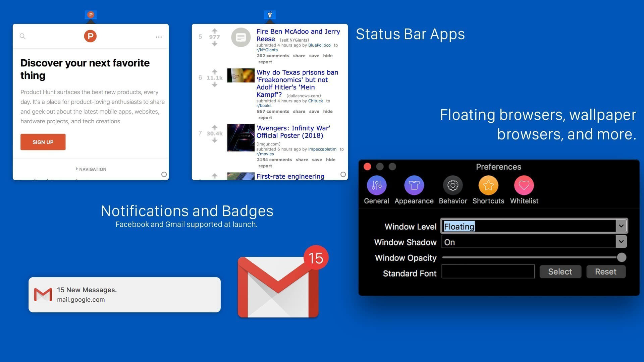Click the search magnifier in Product Hunt

coord(22,36)
